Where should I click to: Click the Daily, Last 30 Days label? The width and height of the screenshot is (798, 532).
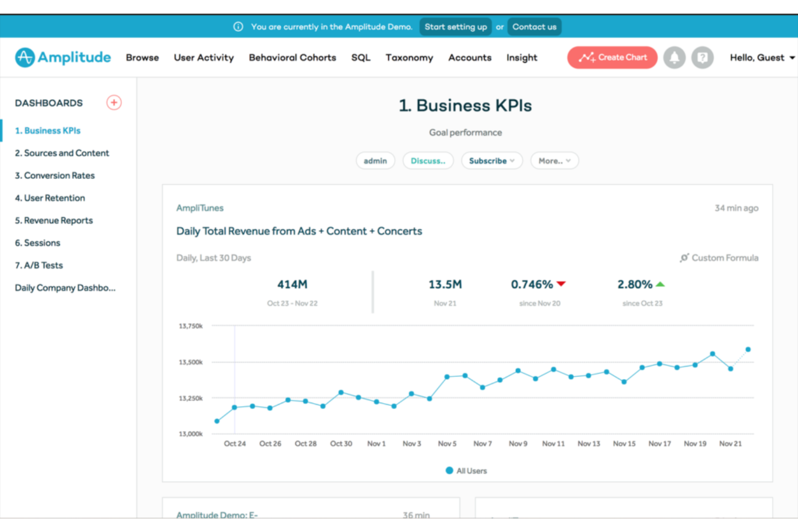tap(214, 258)
